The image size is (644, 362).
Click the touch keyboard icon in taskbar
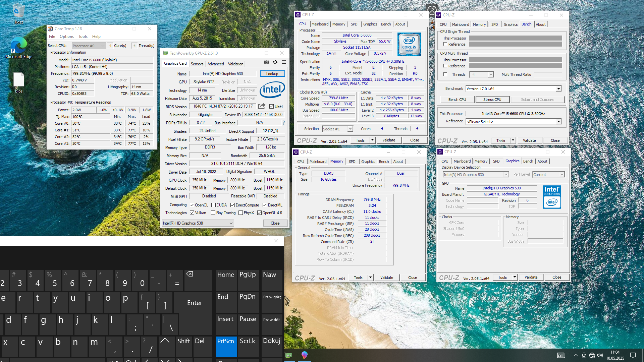[561, 355]
